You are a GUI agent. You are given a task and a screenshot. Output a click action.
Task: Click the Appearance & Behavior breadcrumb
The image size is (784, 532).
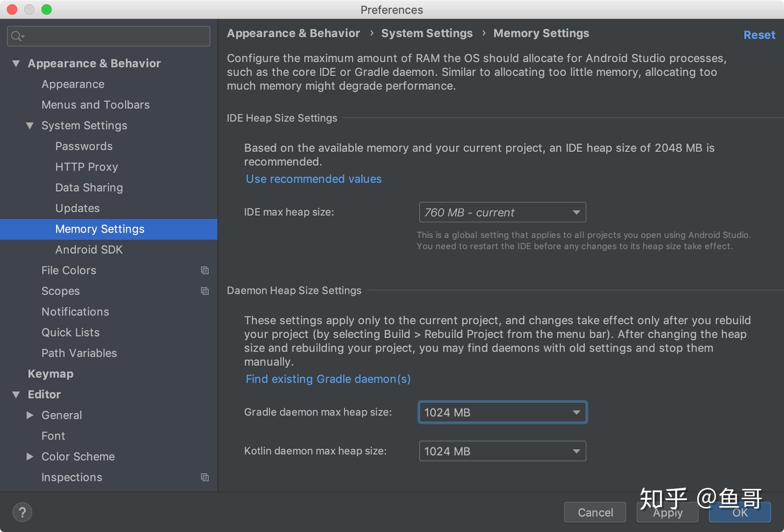pos(294,33)
